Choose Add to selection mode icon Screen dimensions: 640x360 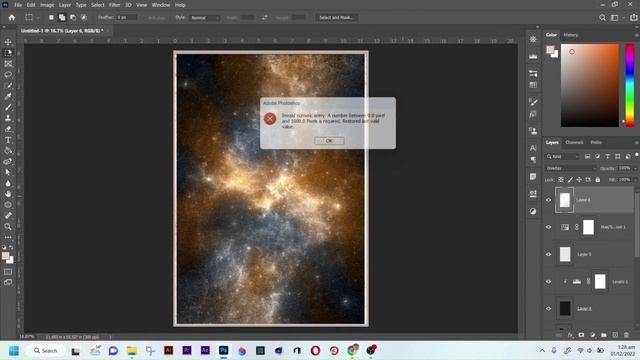coord(62,18)
